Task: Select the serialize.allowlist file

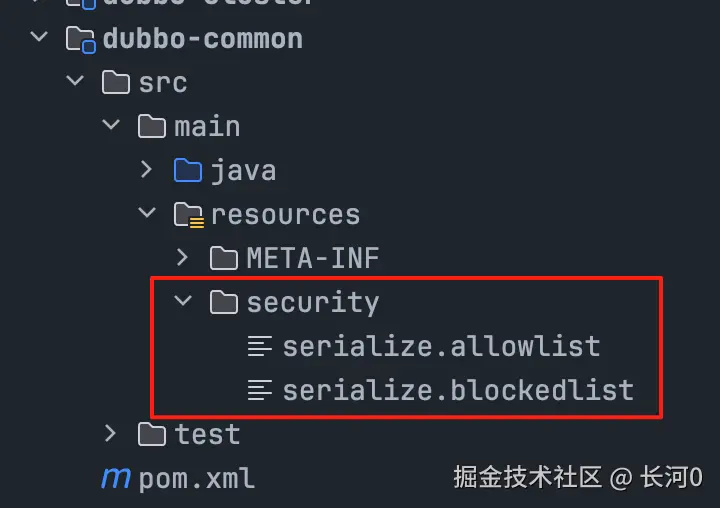Action: pyautogui.click(x=440, y=346)
